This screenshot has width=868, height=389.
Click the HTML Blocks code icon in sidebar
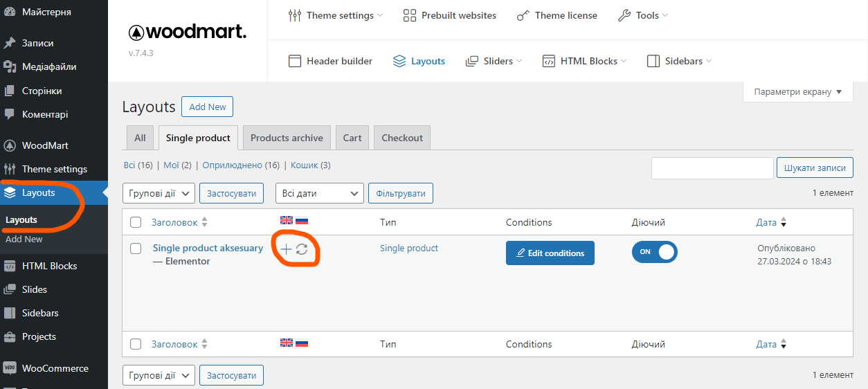coord(10,266)
